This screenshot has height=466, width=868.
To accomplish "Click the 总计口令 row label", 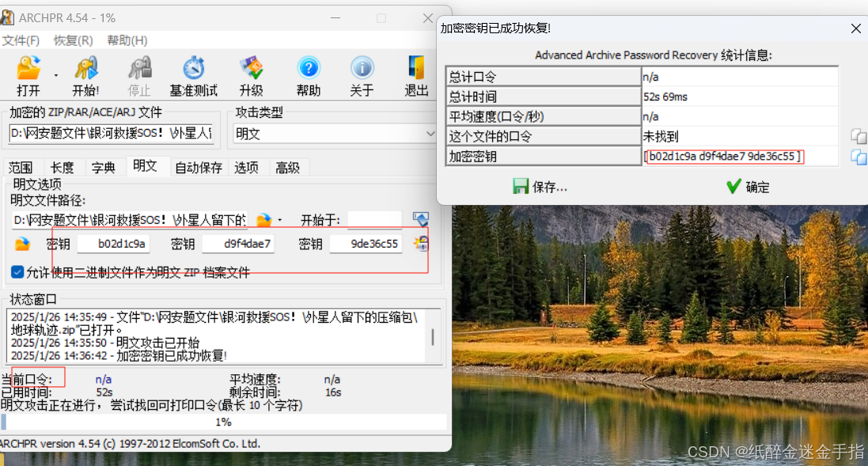I will pos(543,77).
